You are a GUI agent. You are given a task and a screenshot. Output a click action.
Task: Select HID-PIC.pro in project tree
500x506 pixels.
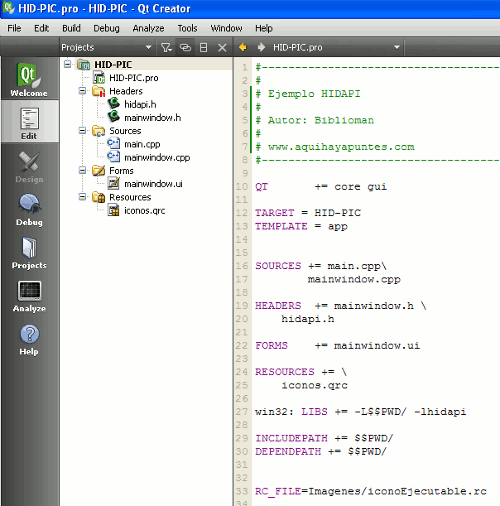[x=134, y=78]
